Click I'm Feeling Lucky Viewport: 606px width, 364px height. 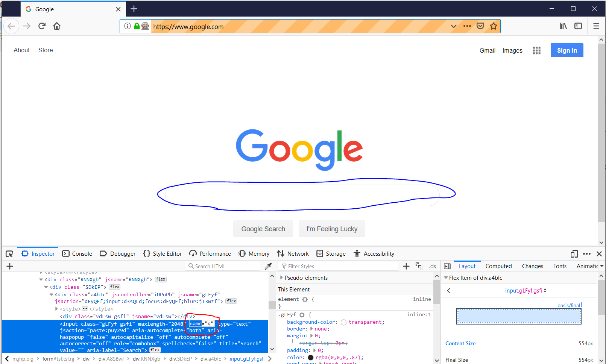(331, 229)
